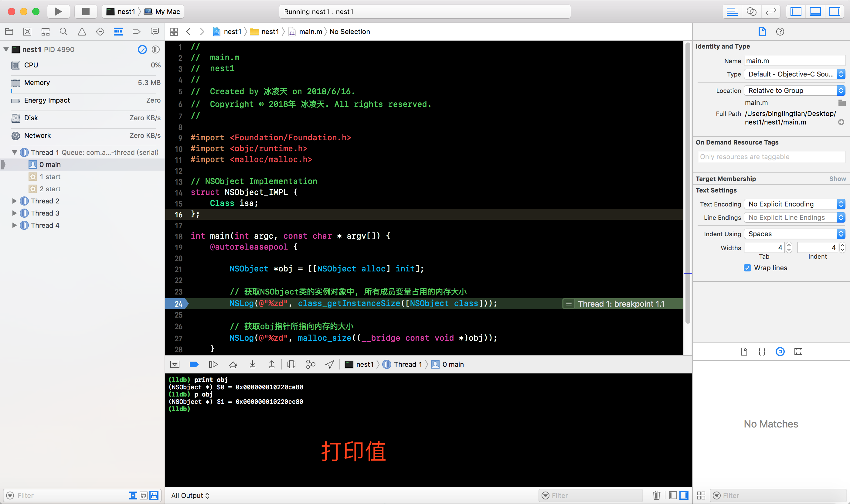This screenshot has width=850, height=504.
Task: Select the Debug navigator tab
Action: pos(118,32)
